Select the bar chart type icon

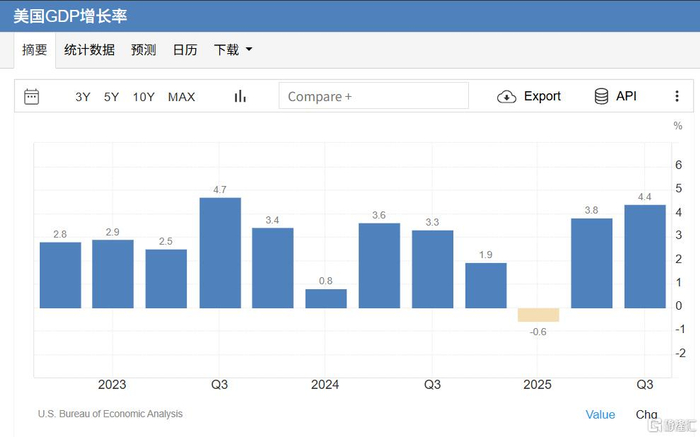pyautogui.click(x=240, y=96)
